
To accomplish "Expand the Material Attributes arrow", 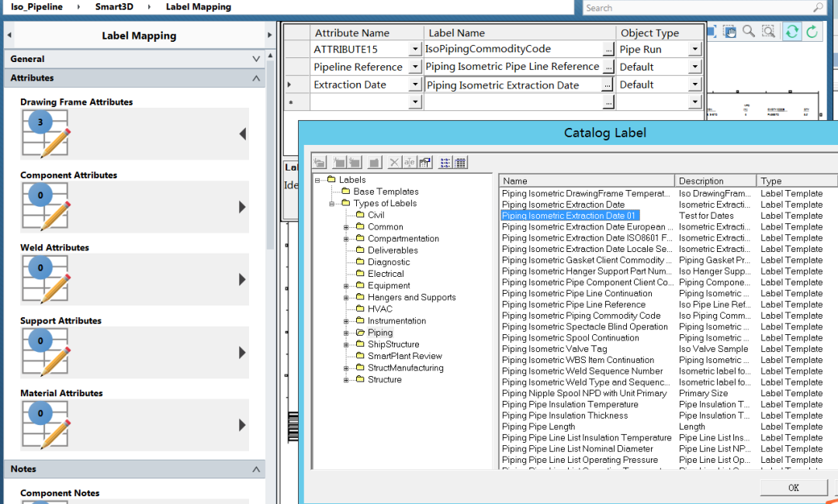I will [242, 425].
